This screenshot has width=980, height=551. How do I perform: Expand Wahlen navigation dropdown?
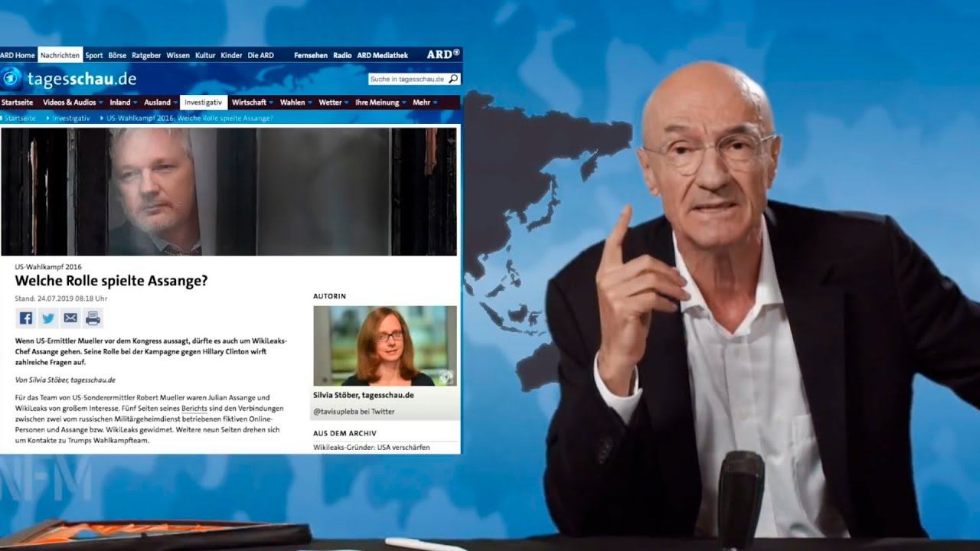coord(295,103)
